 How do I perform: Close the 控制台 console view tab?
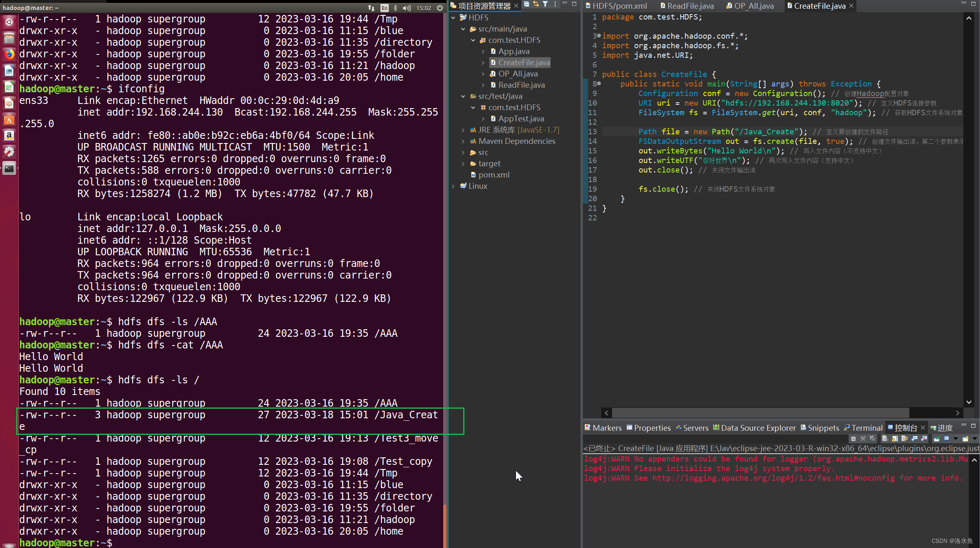click(x=923, y=427)
